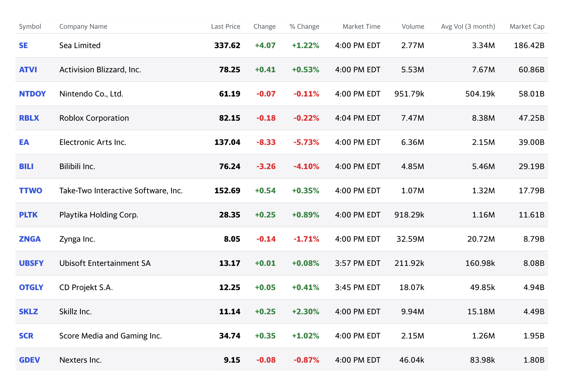Select Nexters Inc. company name
The image size is (563, 392).
coord(81,360)
